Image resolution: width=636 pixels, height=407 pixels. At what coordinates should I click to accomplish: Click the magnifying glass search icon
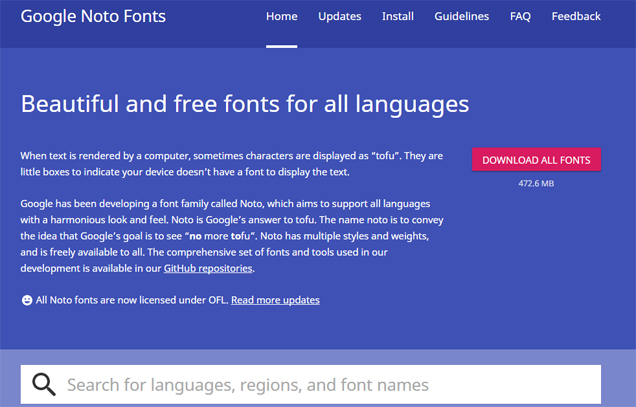44,385
